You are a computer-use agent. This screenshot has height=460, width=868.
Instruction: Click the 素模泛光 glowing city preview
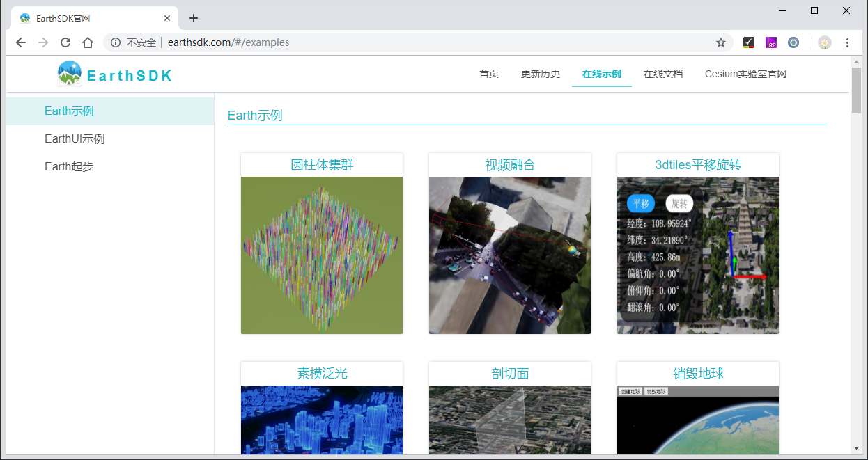[x=322, y=420]
